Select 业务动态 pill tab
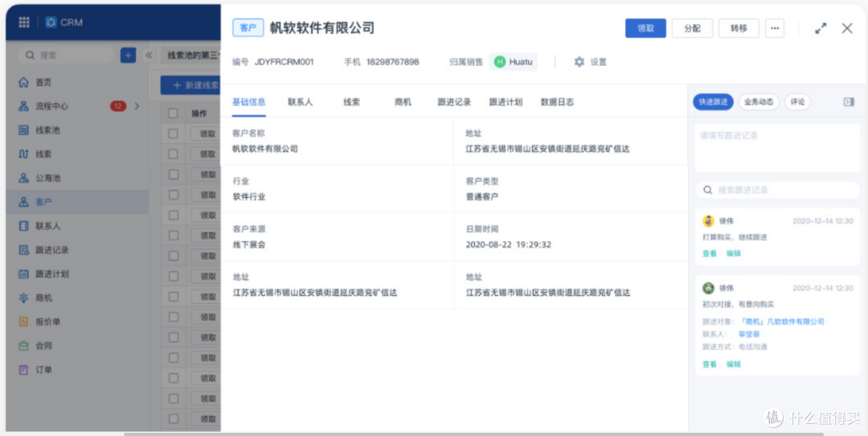868x436 pixels. click(759, 102)
